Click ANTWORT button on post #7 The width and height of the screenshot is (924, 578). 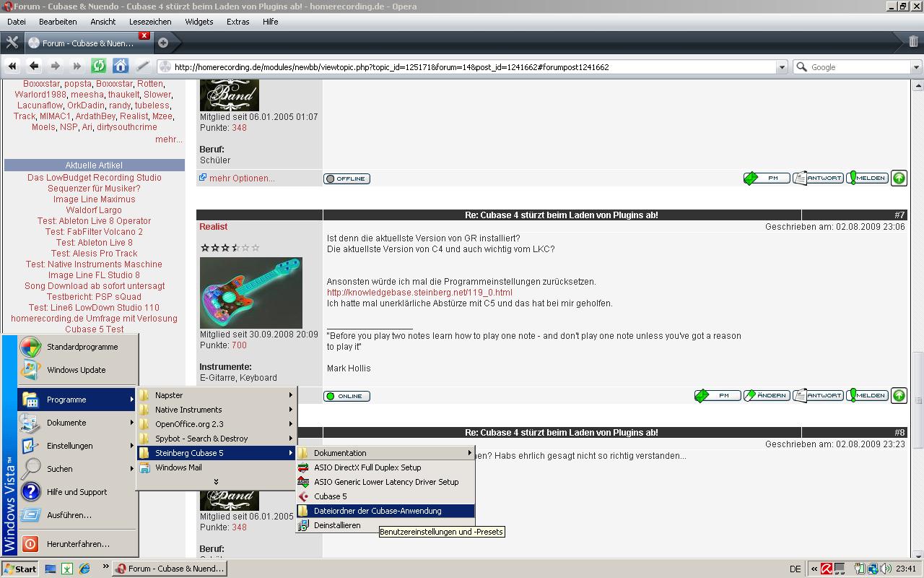[818, 395]
